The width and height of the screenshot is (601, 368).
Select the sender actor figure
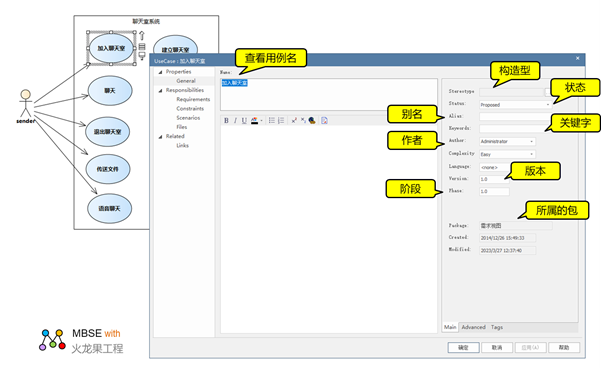click(x=26, y=104)
